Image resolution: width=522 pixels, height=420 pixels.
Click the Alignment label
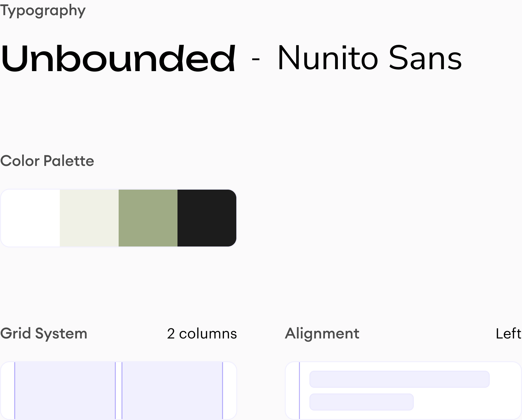tap(322, 334)
